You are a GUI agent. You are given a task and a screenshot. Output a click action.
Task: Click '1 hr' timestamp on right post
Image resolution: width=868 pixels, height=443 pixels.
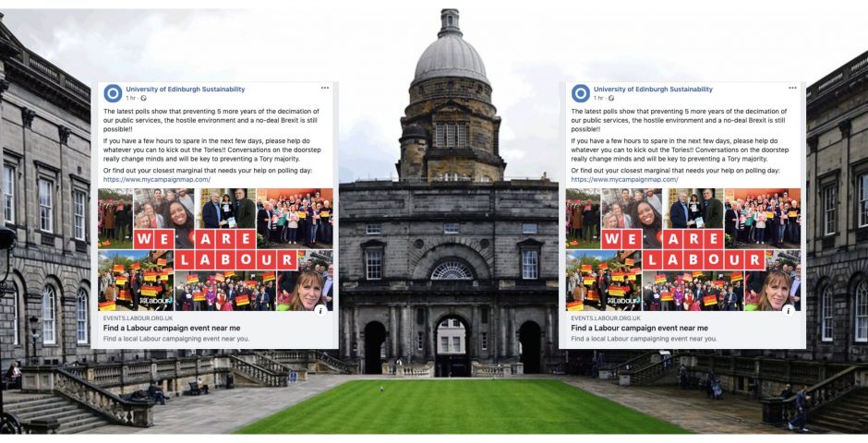click(x=598, y=98)
